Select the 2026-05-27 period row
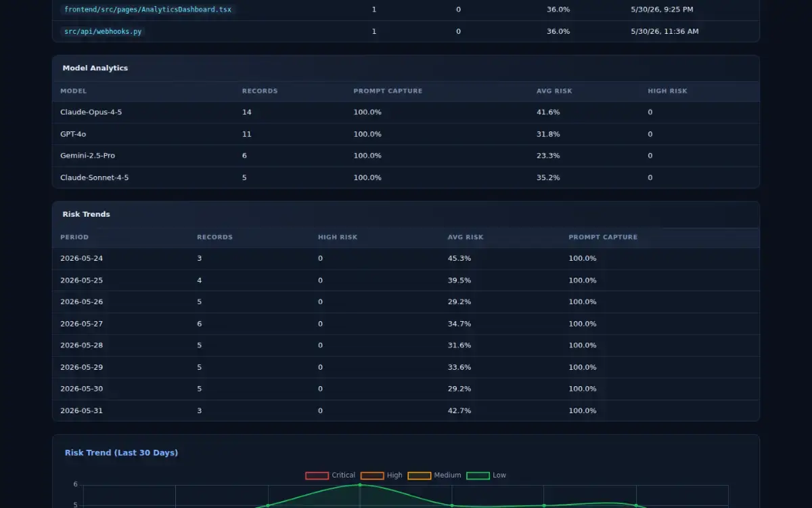This screenshot has width=812, height=508. point(406,324)
